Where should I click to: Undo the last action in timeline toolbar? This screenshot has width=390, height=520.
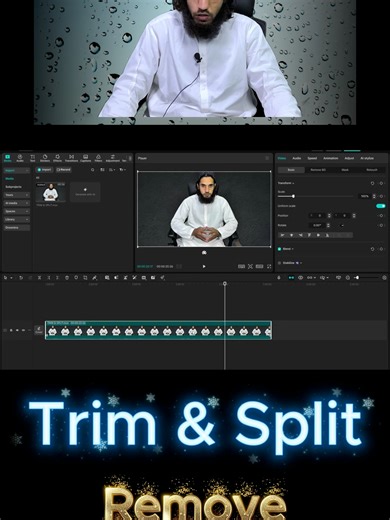21,278
